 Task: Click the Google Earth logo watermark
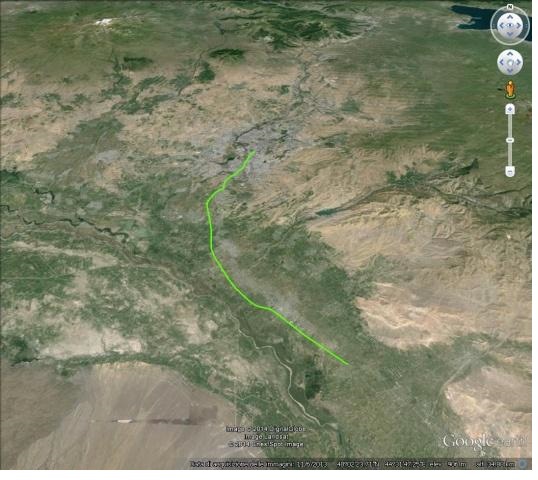pos(484,441)
